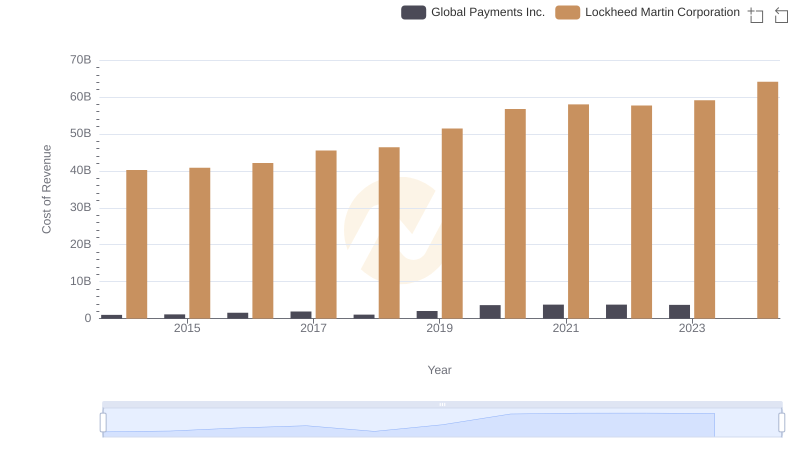This screenshot has height=461, width=800.
Task: Select the Lockheed Martin bar for 2023
Action: click(704, 209)
